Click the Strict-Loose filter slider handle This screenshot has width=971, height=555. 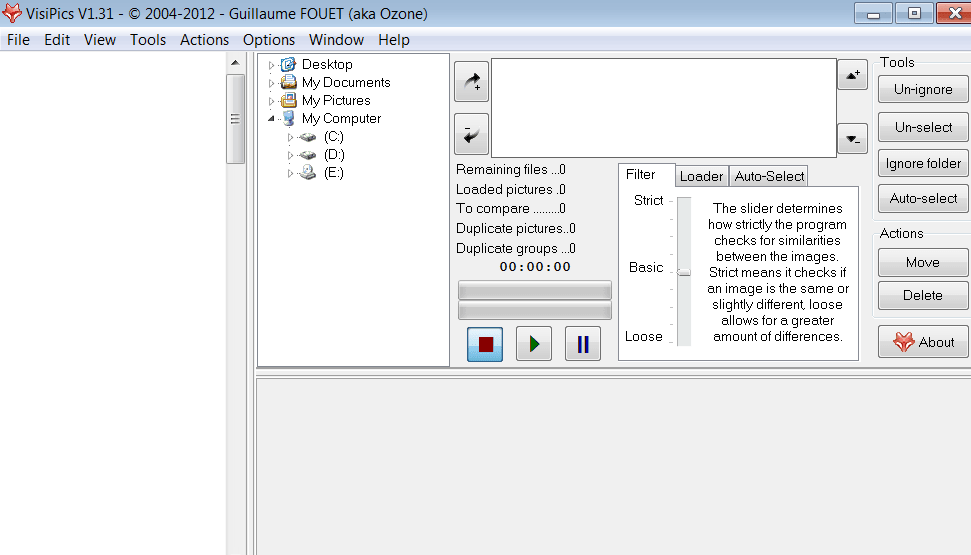pos(684,272)
